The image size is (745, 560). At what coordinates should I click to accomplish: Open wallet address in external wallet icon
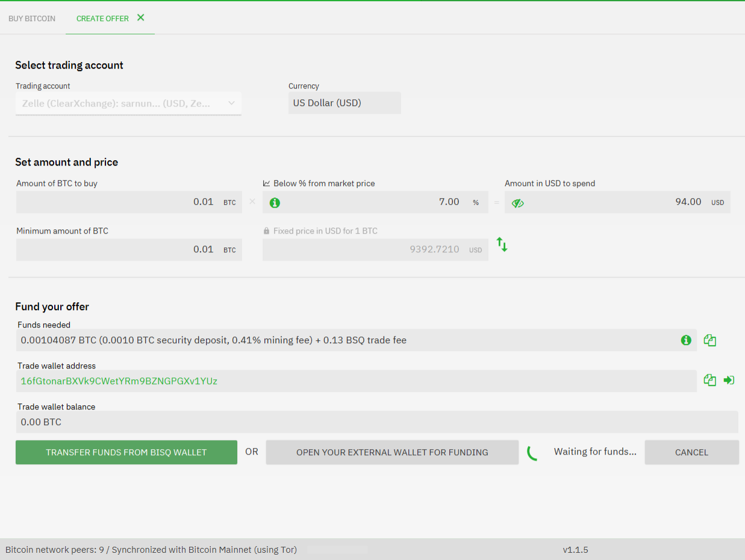click(x=729, y=380)
